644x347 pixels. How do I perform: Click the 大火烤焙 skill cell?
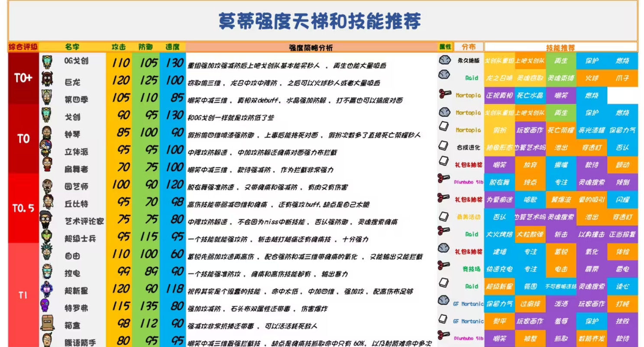pos(499,234)
